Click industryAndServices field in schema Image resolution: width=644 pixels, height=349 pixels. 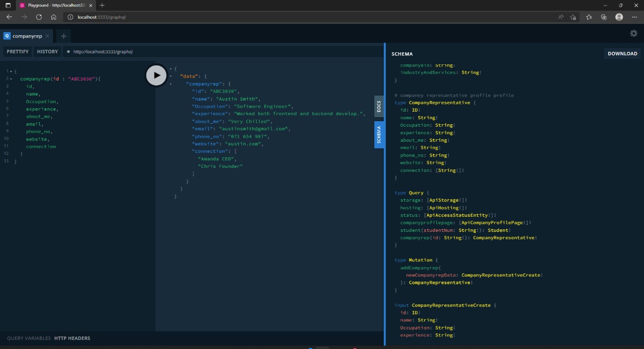(428, 72)
